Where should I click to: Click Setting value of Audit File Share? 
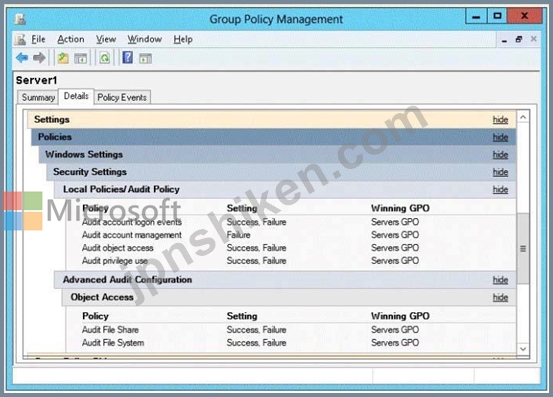coord(256,330)
